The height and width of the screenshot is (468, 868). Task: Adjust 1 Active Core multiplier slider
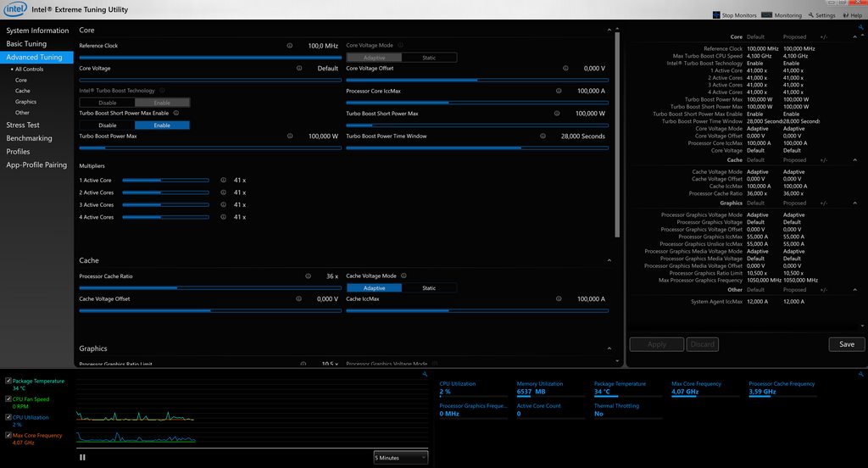coord(165,180)
